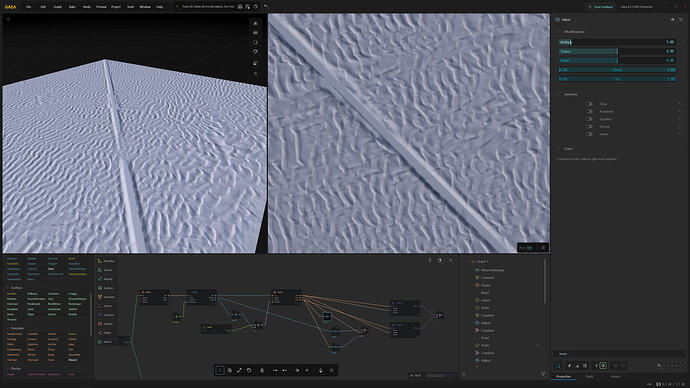This screenshot has width=690, height=388.
Task: Select the Modify node category
Action: (106, 279)
